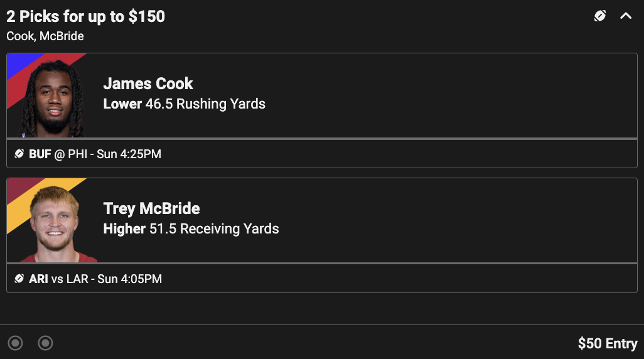
Task: Click the "2 Picks for up to $150" title
Action: pos(86,17)
